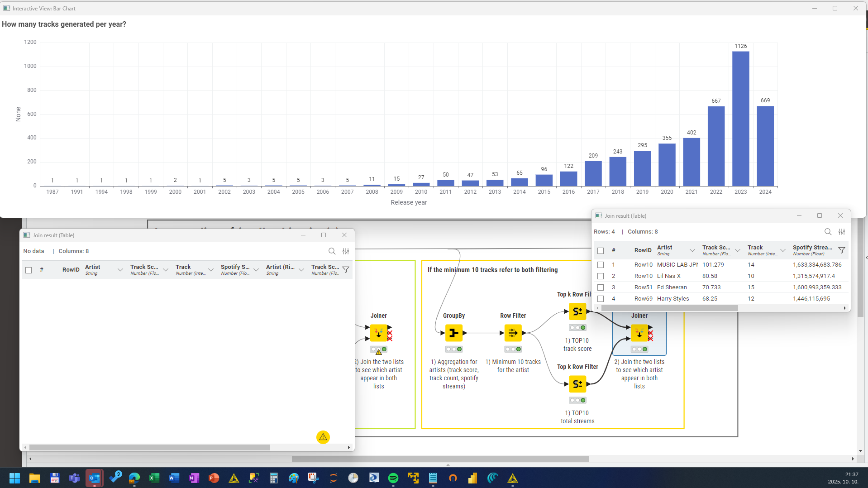Expand Artist column dropdown in right table
This screenshot has height=488, width=868.
[x=692, y=250]
